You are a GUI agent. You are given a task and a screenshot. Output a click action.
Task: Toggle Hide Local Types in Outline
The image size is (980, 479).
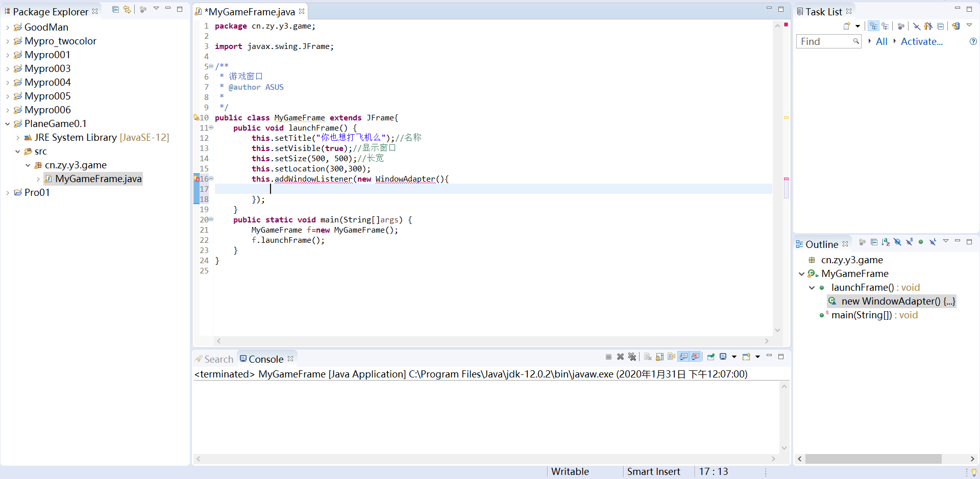pos(933,242)
